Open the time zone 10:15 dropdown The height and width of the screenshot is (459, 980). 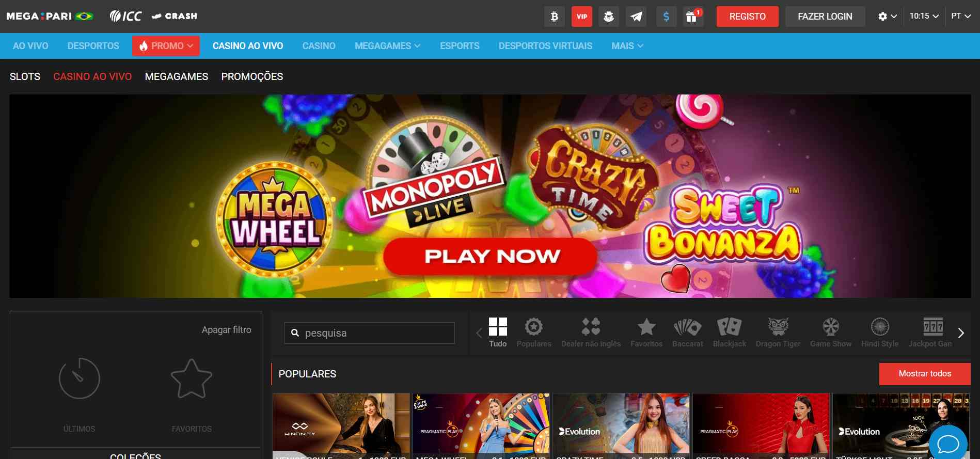click(924, 16)
